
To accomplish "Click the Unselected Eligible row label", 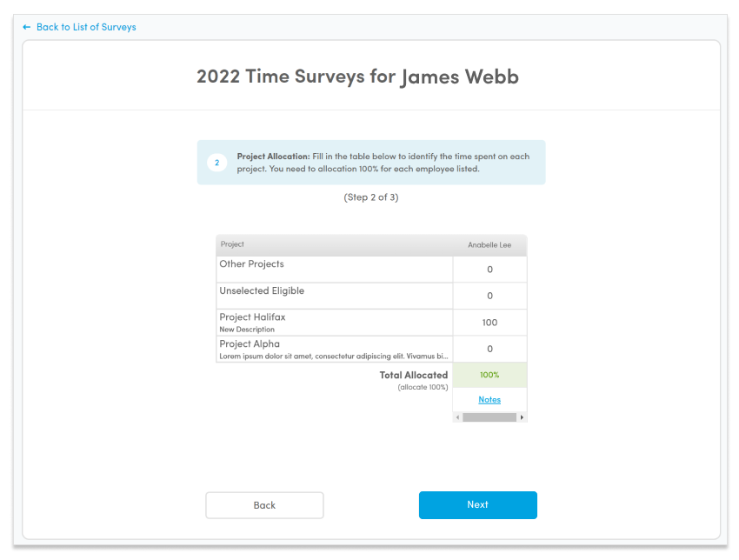I will 262,290.
